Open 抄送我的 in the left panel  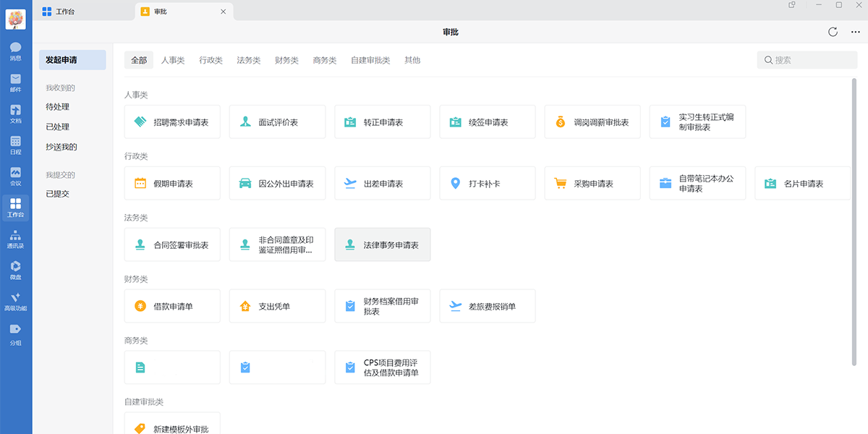tap(61, 148)
